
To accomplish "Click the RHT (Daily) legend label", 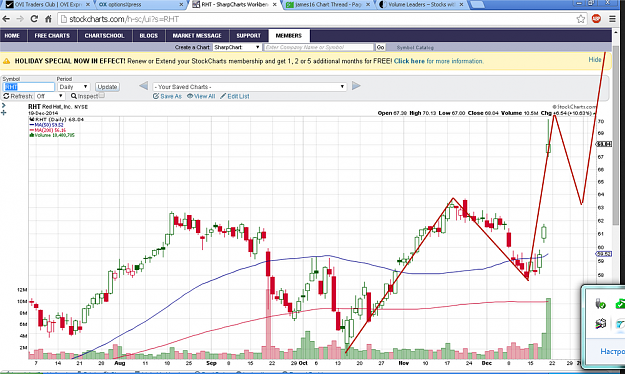I will point(57,119).
